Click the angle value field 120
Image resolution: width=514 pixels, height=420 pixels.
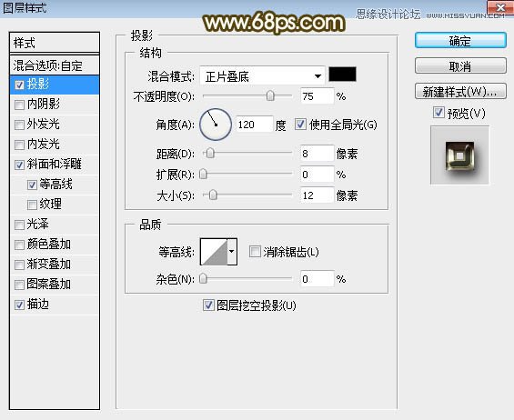tap(254, 125)
